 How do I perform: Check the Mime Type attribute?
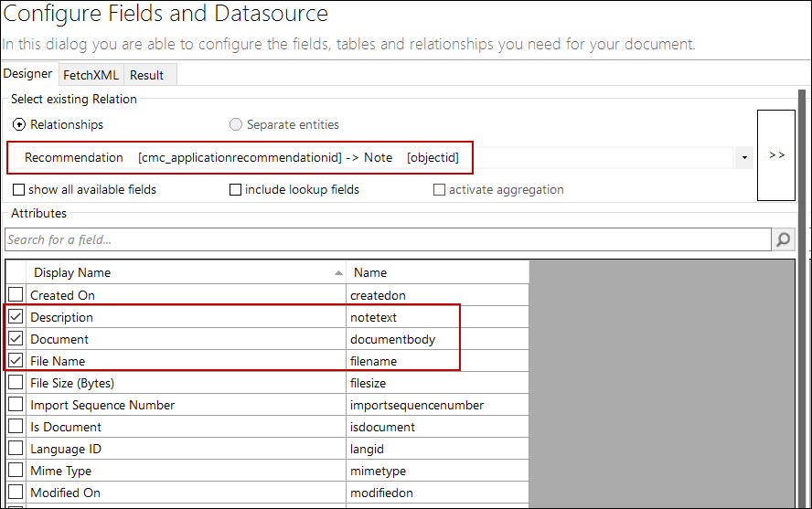(x=16, y=471)
